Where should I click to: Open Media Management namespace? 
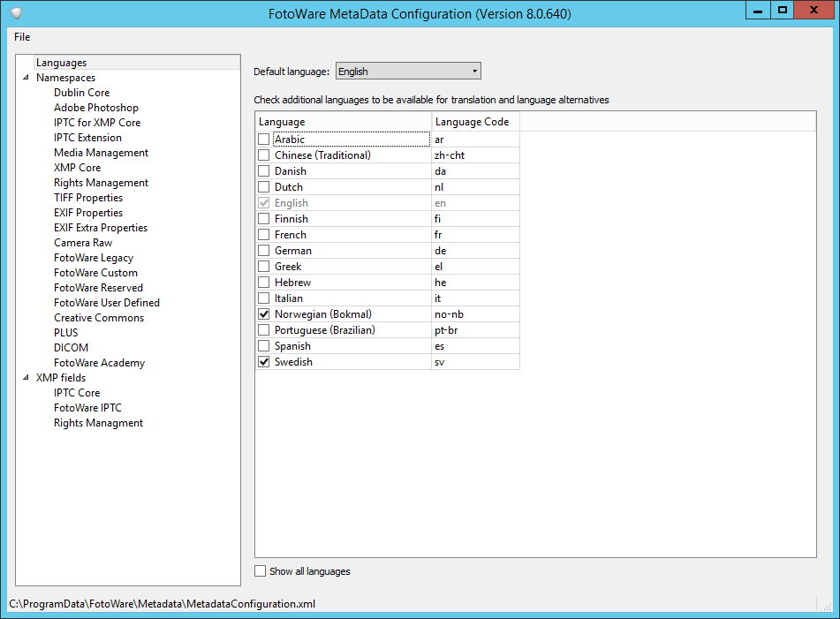(x=101, y=153)
